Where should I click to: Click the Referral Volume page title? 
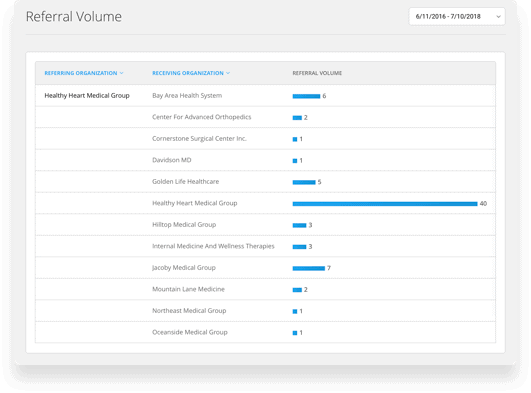click(74, 17)
